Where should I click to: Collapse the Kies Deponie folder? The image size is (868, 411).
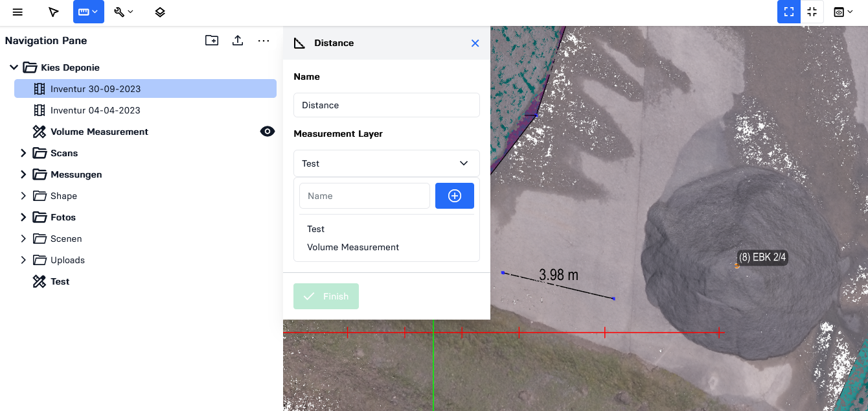(14, 67)
